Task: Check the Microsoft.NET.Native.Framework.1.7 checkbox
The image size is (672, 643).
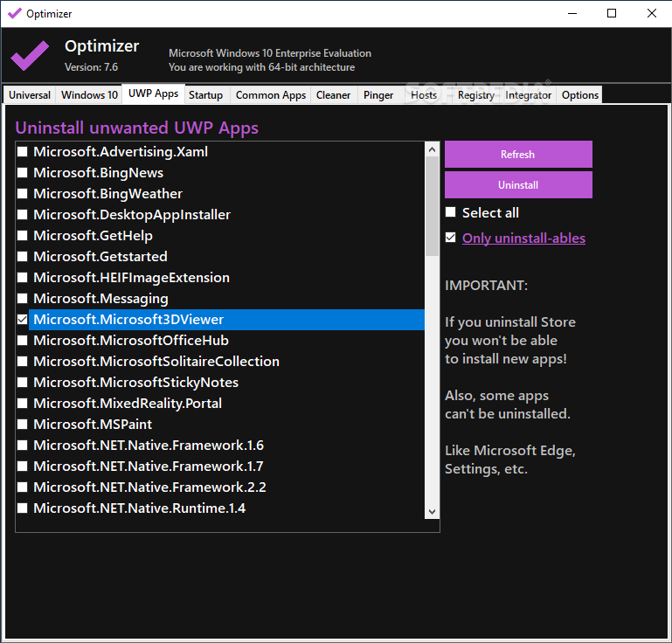Action: pyautogui.click(x=23, y=467)
